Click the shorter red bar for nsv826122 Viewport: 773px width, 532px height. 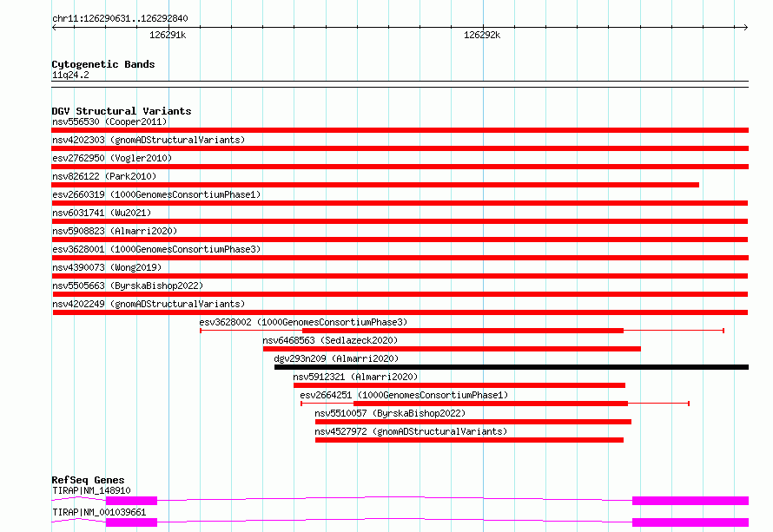tap(375, 185)
